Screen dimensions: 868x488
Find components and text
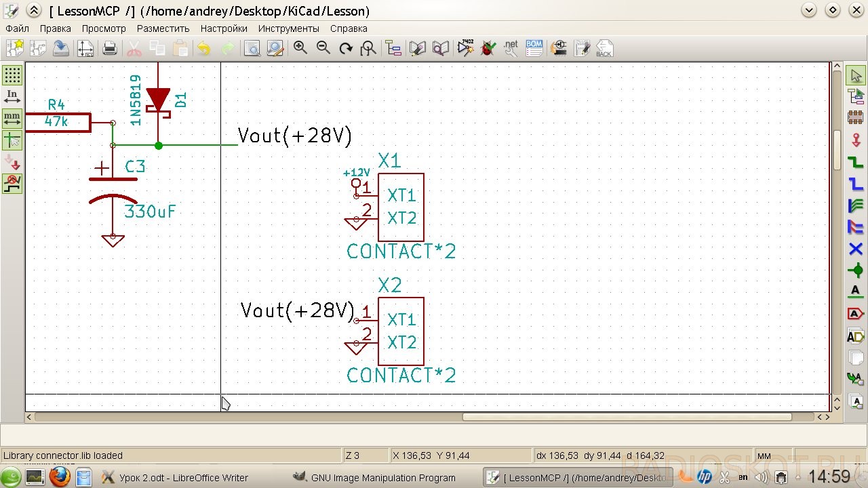[252, 48]
